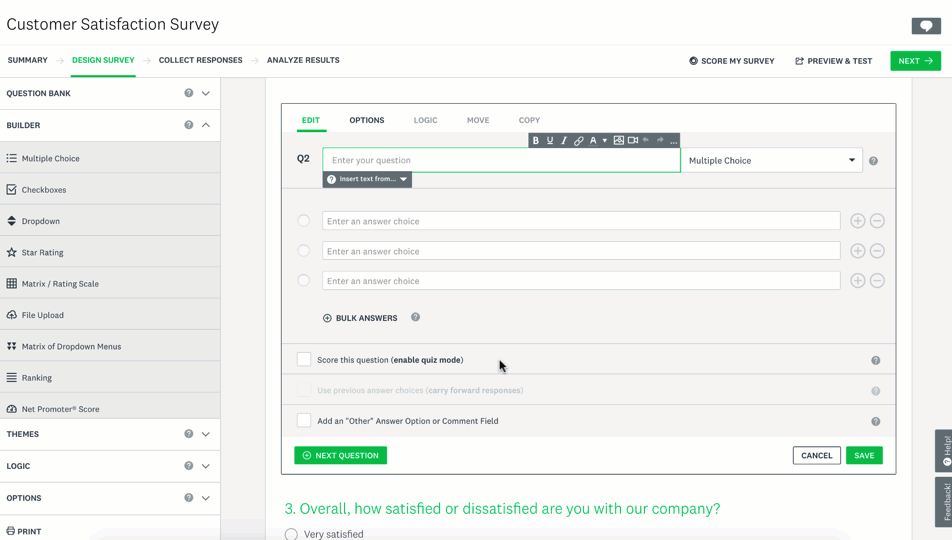Viewport: 952px width, 540px height.
Task: Insert a video into the question
Action: (x=633, y=141)
